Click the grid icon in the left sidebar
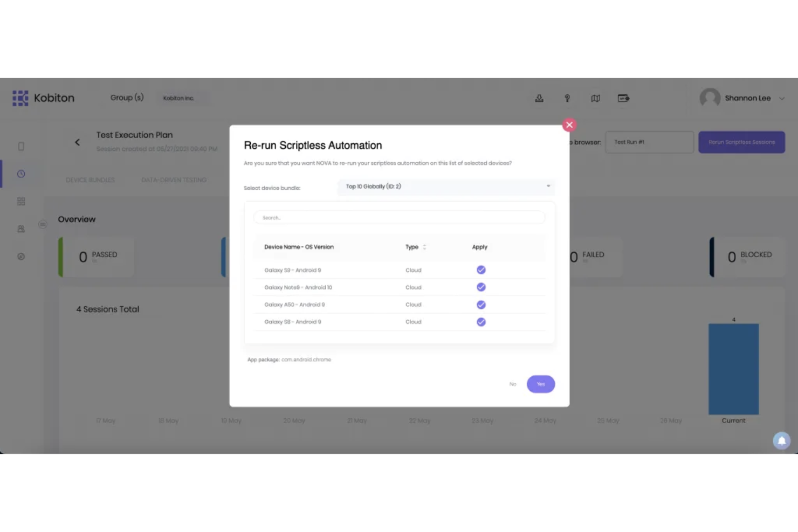 (x=21, y=201)
